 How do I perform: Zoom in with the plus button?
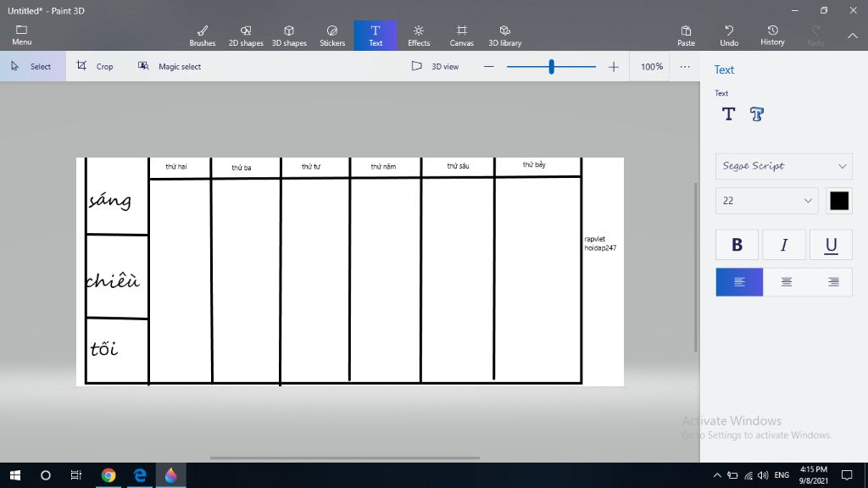614,66
